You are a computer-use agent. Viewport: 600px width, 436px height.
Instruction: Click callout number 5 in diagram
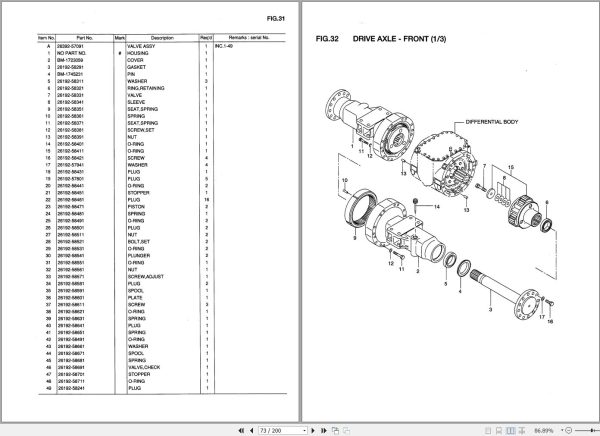(x=445, y=284)
